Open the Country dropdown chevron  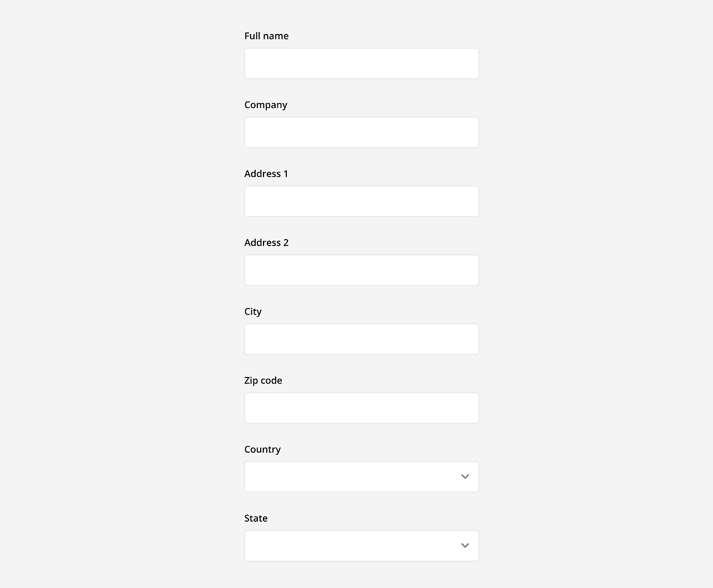[464, 476]
